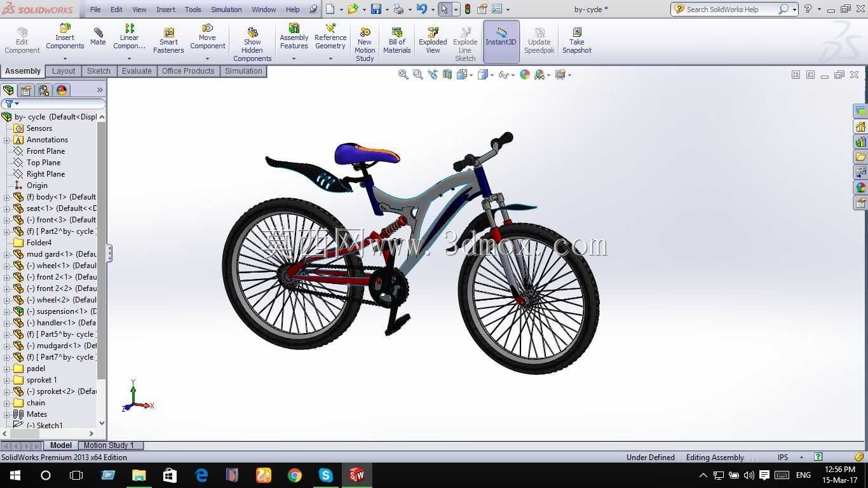Open the units system IPS dropdown
The height and width of the screenshot is (488, 868).
tap(801, 457)
